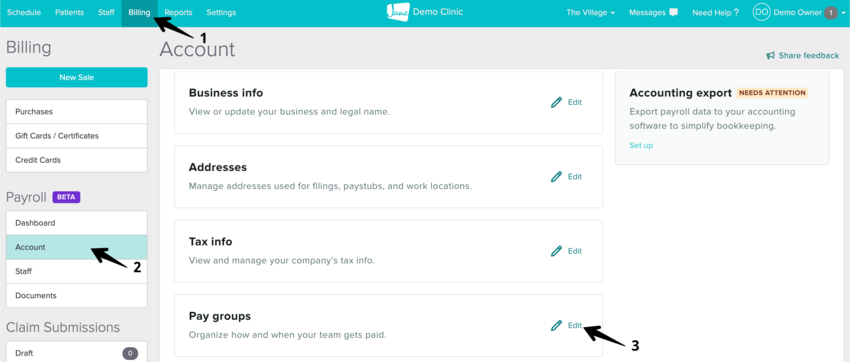
Task: Open Need Help link
Action: pyautogui.click(x=716, y=12)
